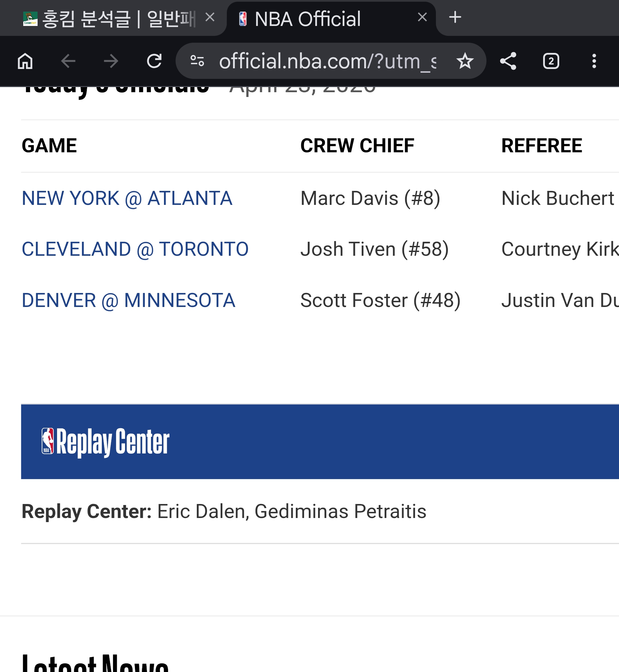Screen dimensions: 619x672
Task: Click the NBA Replay Center banner
Action: 320,442
